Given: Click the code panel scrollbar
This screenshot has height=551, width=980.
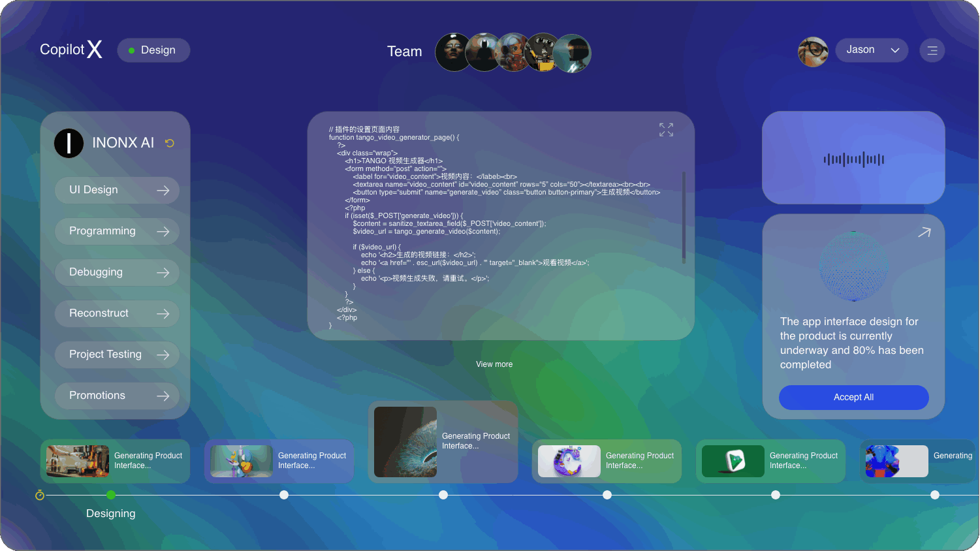Looking at the screenshot, I should 684,217.
